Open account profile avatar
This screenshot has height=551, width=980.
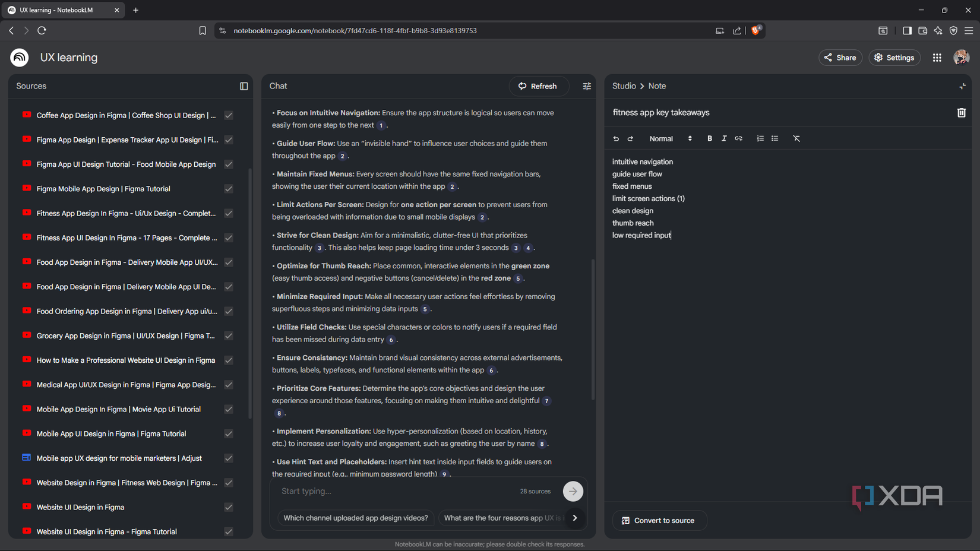click(961, 58)
